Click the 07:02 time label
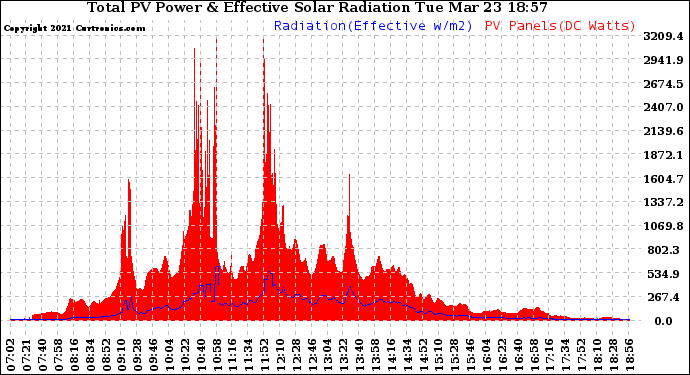This screenshot has height=375, width=690. tap(11, 355)
